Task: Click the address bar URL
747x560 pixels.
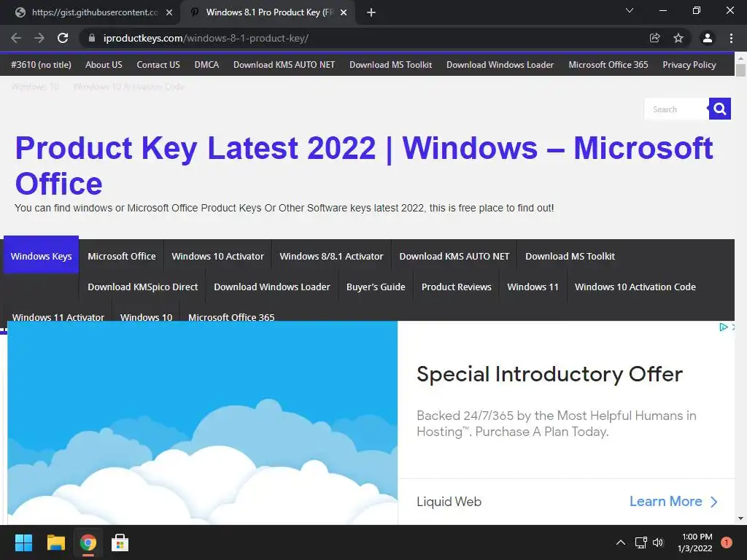Action: 206,38
